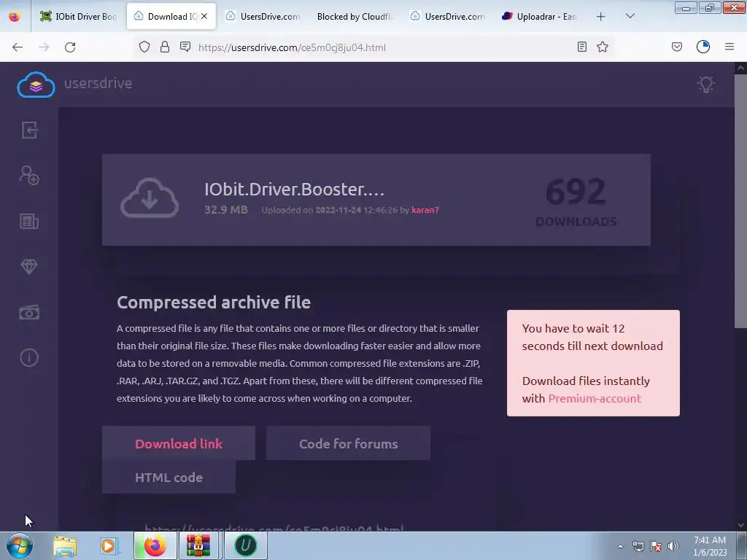This screenshot has width=747, height=560.
Task: Switch to the IObit Driver Booster tab
Action: coord(79,16)
